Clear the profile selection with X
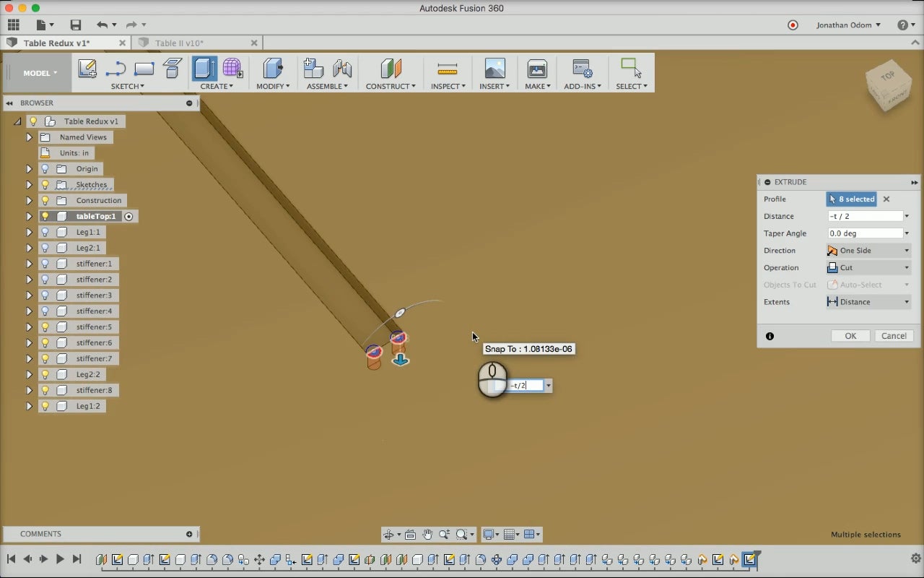 coord(886,199)
